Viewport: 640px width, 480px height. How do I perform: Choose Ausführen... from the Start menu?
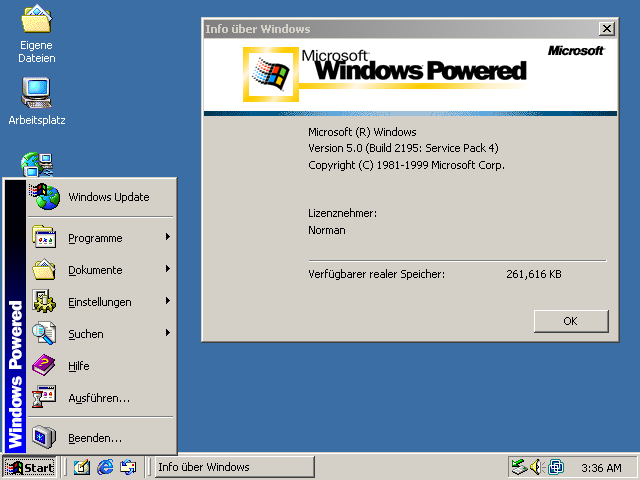(x=101, y=398)
